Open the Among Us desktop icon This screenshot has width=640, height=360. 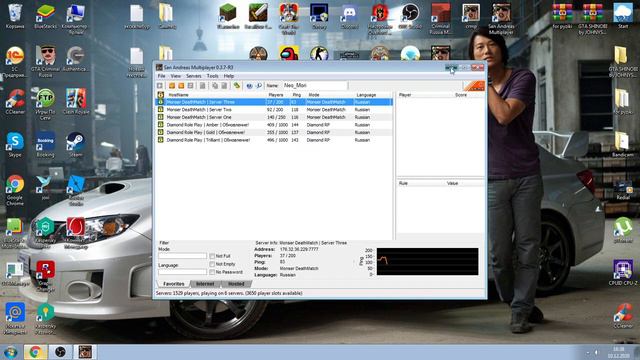(x=289, y=54)
